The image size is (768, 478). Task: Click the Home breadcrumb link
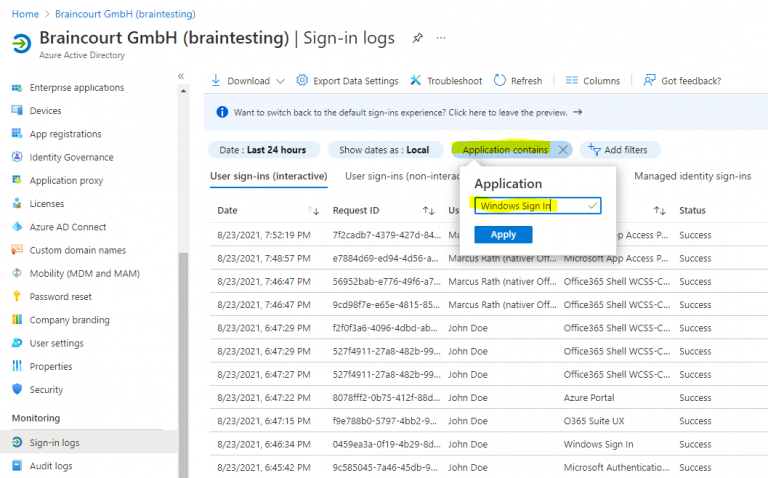coord(25,14)
